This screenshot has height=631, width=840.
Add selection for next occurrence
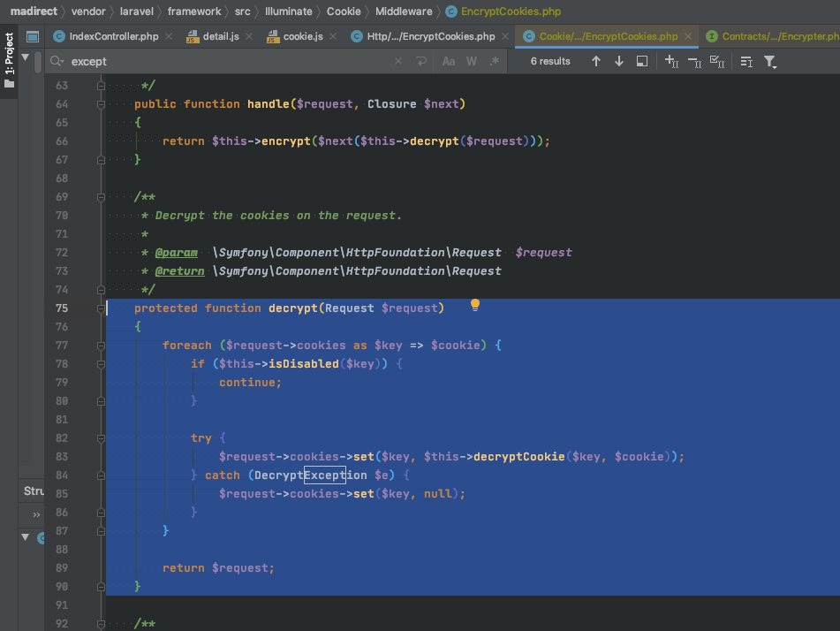coord(671,61)
